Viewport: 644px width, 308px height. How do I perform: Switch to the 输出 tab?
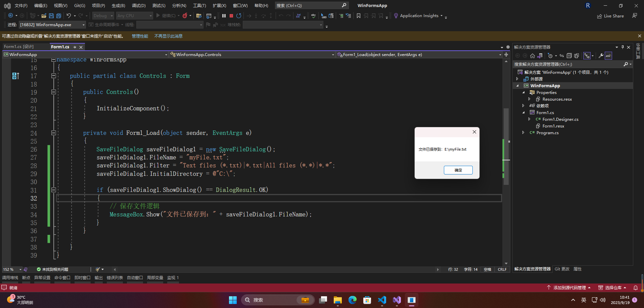tap(99, 278)
